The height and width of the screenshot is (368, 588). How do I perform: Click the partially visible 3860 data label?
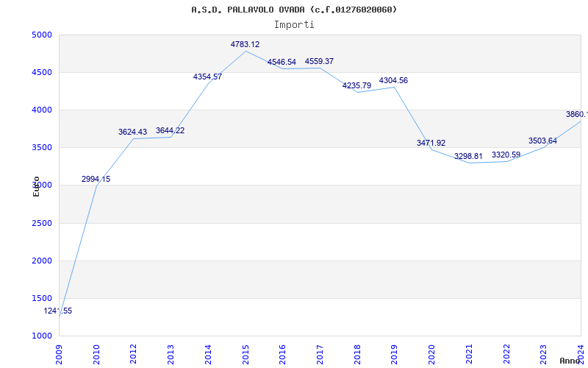pyautogui.click(x=577, y=114)
